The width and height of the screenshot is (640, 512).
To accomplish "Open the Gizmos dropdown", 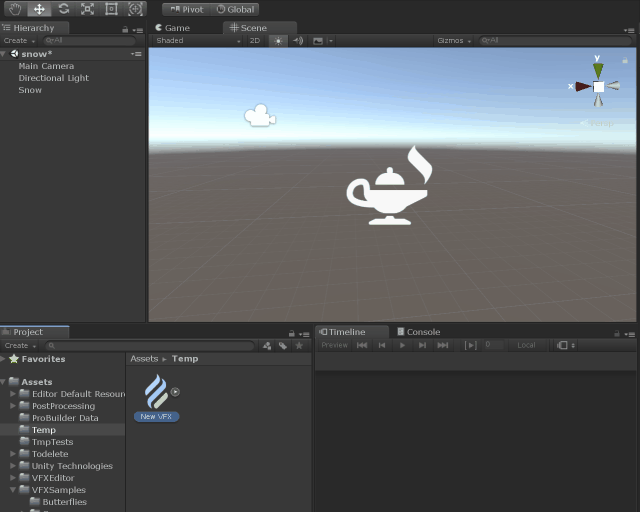I will 451,41.
